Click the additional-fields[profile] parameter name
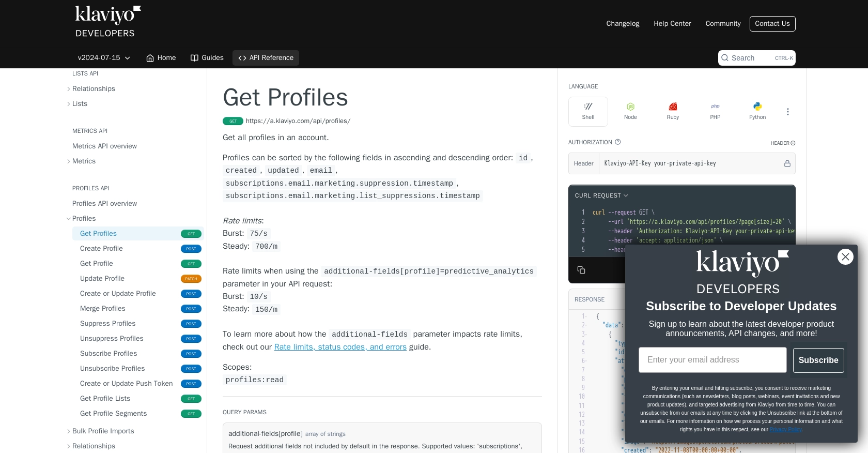Viewport: 868px width, 453px height. point(266,434)
